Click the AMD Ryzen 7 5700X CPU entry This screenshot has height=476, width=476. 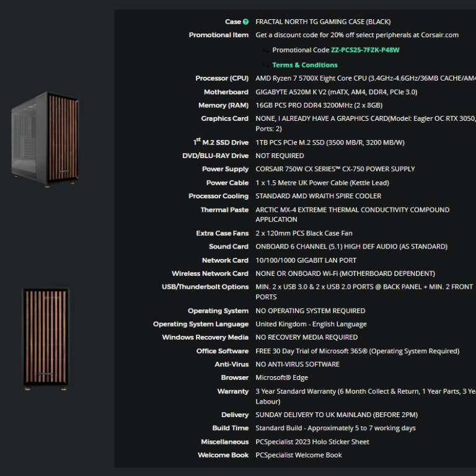[366, 78]
